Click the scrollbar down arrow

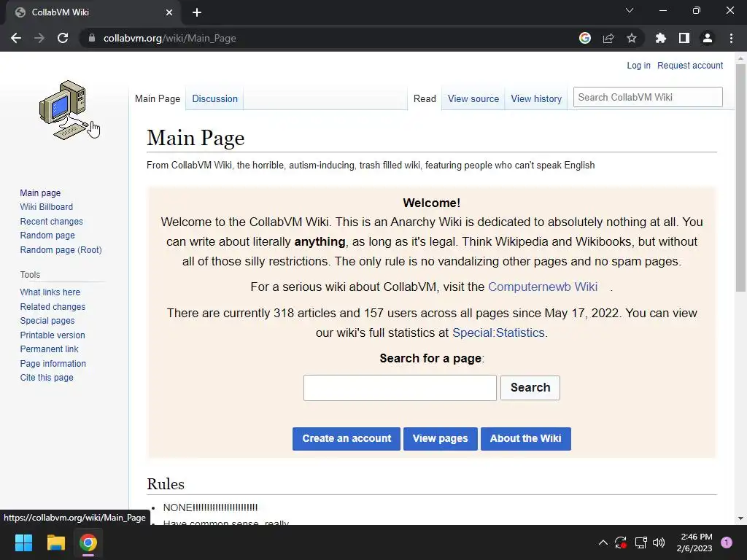(740, 518)
